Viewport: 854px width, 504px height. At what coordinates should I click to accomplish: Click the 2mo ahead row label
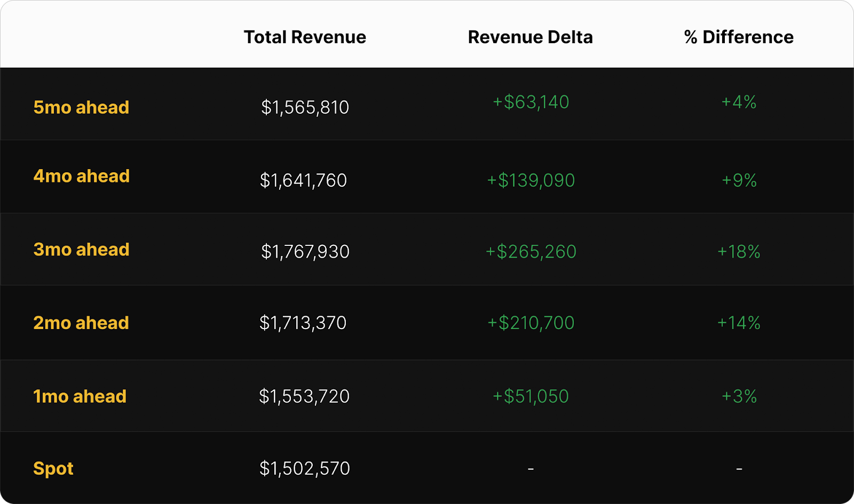[x=81, y=323]
